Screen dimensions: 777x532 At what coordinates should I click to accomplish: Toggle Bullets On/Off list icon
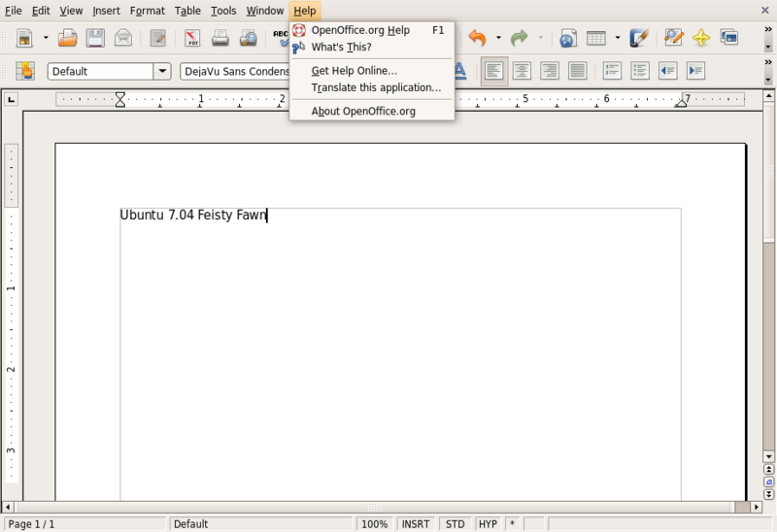pos(640,71)
